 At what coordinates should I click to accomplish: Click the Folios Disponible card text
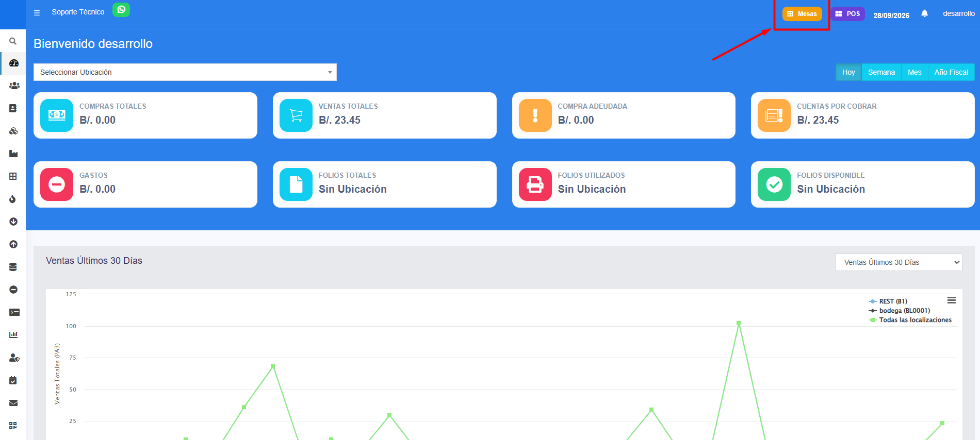(831, 183)
